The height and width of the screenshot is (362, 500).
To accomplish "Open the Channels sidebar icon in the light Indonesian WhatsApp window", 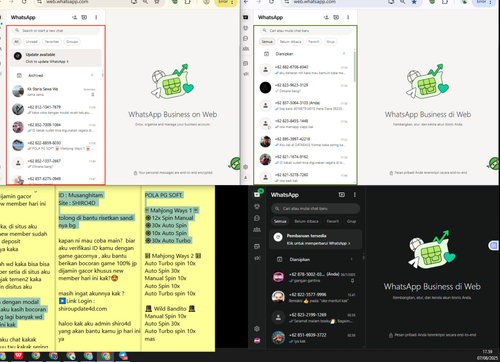I will [246, 38].
